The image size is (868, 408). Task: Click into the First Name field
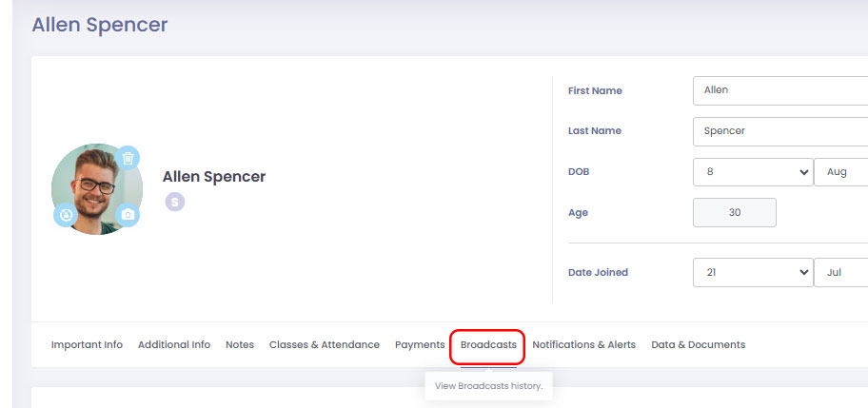coord(780,90)
